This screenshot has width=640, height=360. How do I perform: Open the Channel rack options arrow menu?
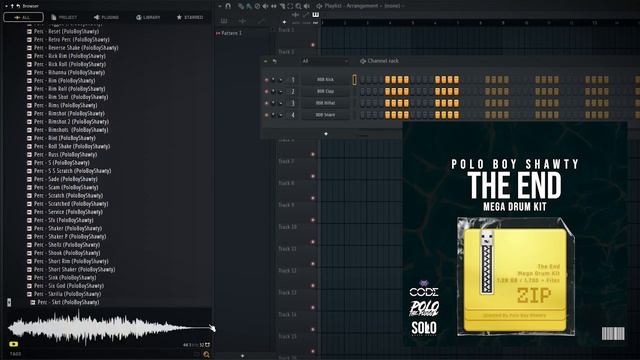(x=266, y=61)
